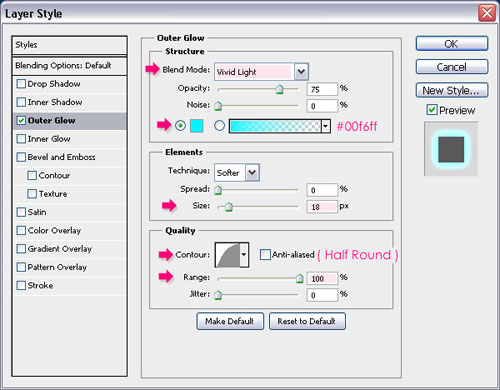
Task: Click the Make Default button
Action: (x=230, y=321)
